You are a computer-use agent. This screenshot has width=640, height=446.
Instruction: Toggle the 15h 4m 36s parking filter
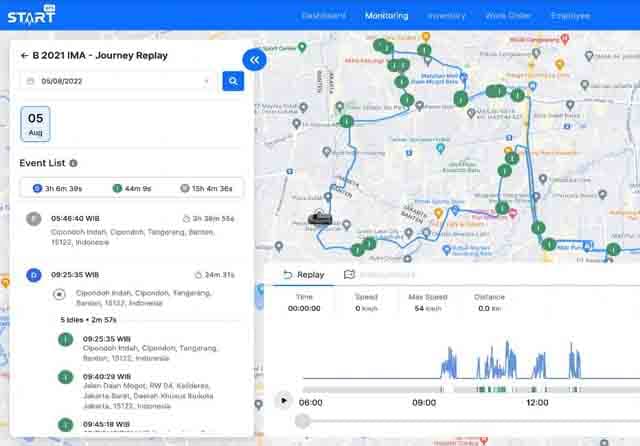tap(205, 188)
